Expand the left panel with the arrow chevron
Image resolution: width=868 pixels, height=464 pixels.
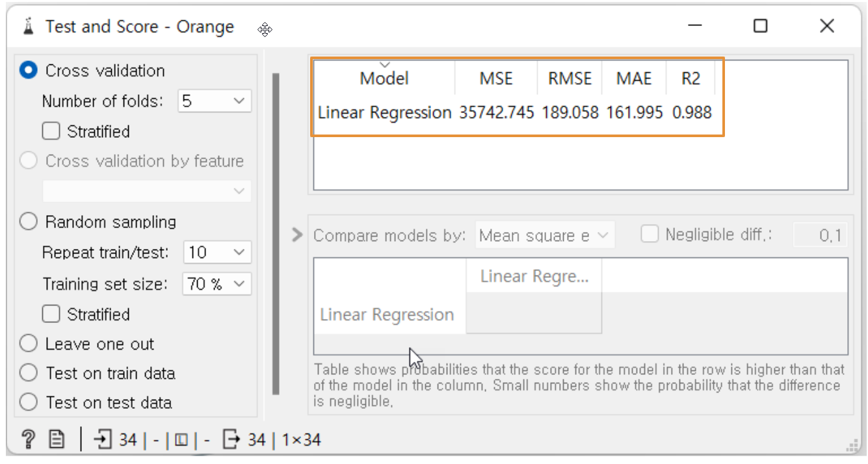(297, 235)
